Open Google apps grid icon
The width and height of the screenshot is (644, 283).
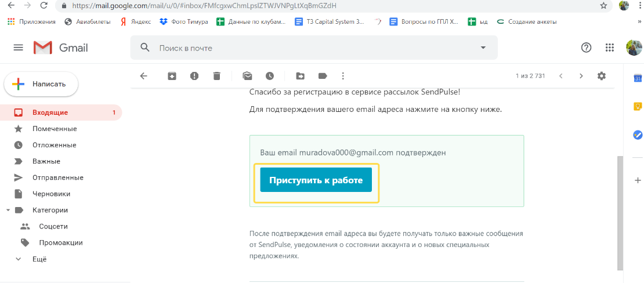tap(610, 48)
